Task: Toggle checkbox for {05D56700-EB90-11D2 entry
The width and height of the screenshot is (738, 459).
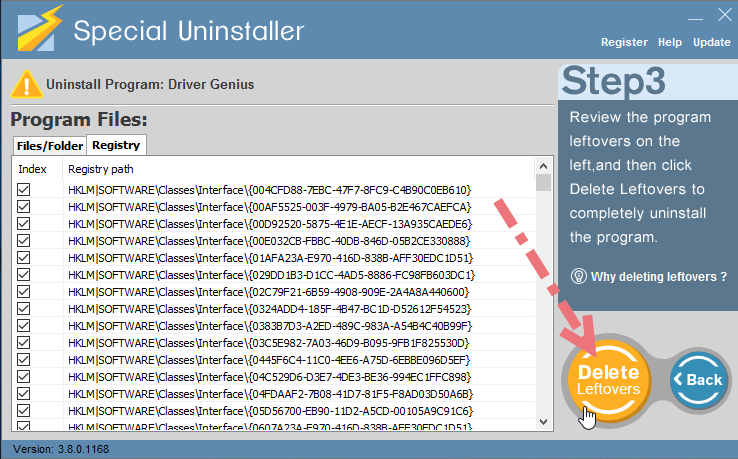Action: click(x=24, y=411)
